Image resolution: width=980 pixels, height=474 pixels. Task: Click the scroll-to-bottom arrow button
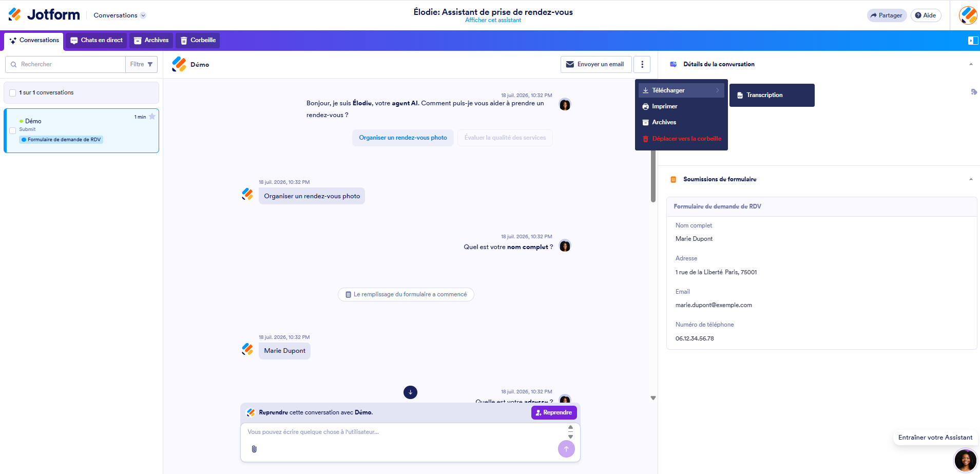410,392
